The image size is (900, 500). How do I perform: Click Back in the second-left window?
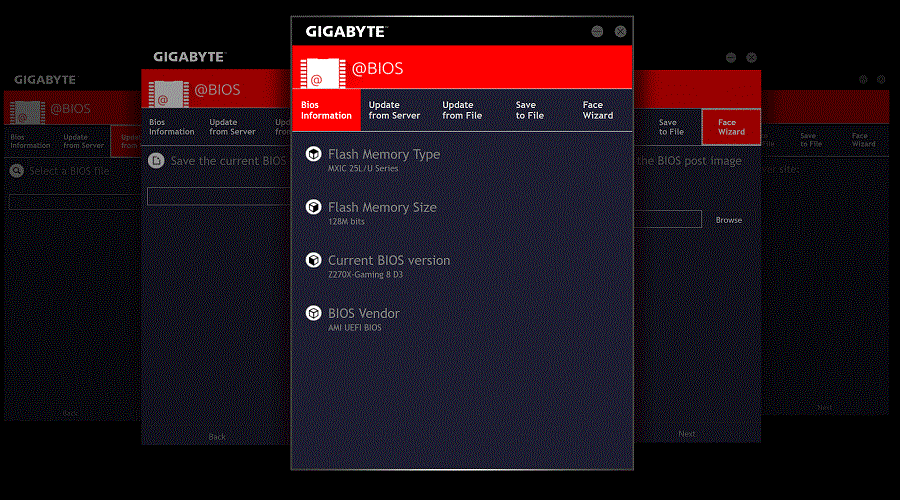(217, 437)
